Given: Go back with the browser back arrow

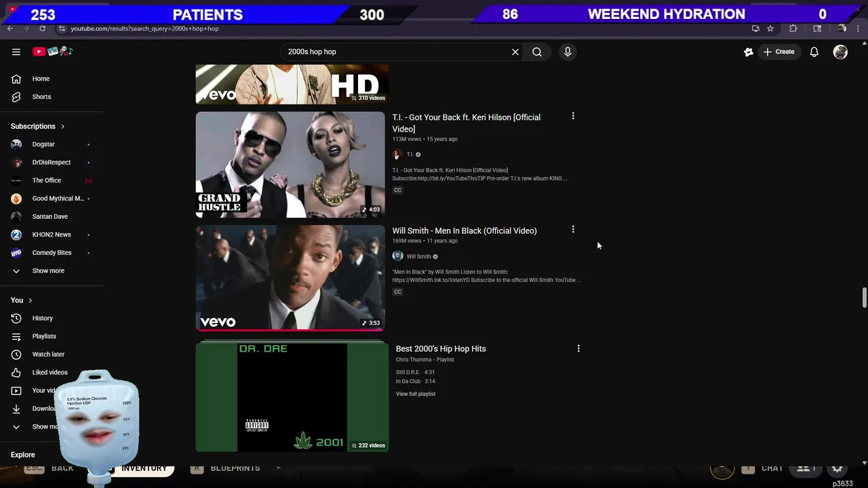Looking at the screenshot, I should tap(10, 28).
